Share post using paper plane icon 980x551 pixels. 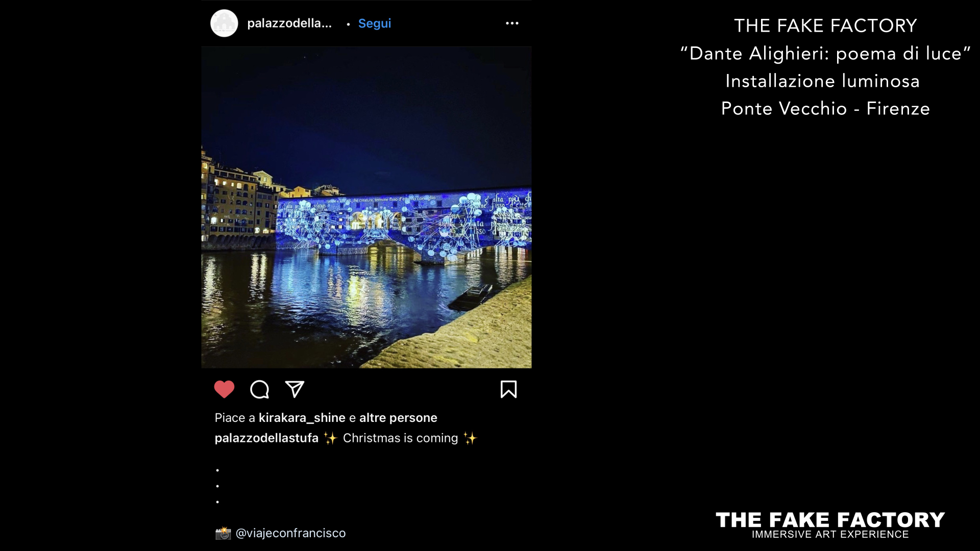coord(295,389)
